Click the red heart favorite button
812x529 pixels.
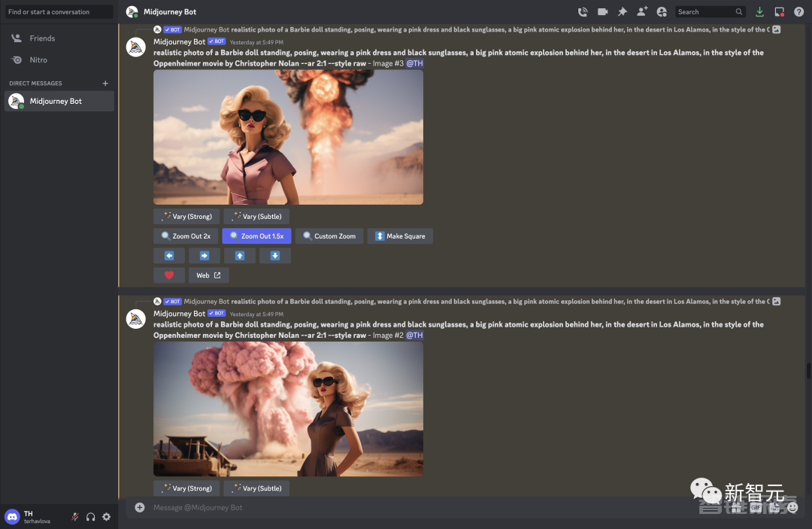[169, 275]
